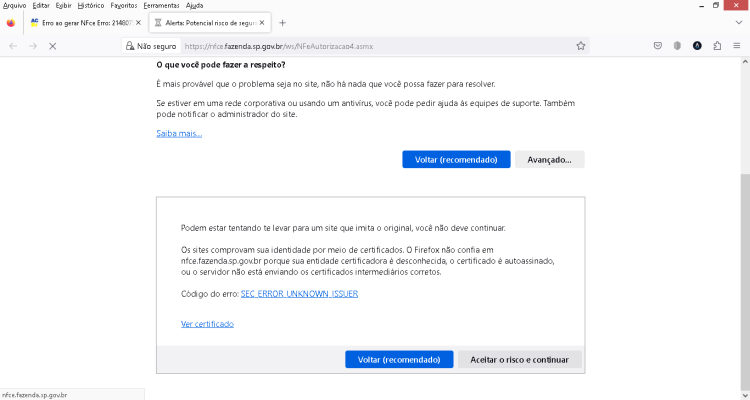Open Pocket save icon in toolbar
Viewport: 750px width, 400px height.
click(658, 46)
